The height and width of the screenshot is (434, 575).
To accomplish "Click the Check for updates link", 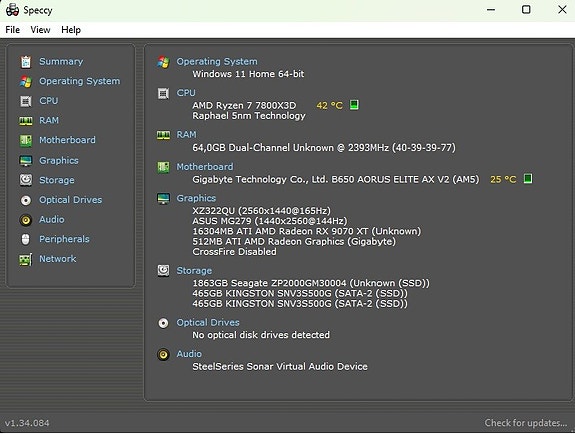I will [x=525, y=423].
